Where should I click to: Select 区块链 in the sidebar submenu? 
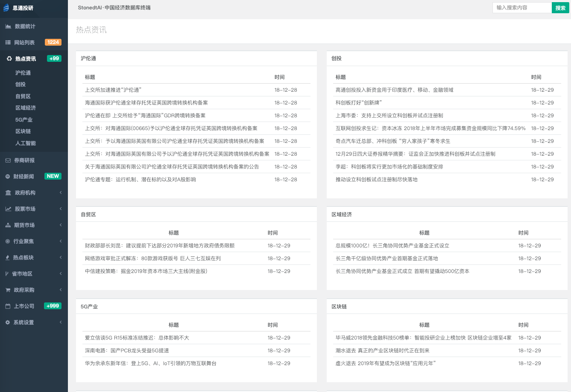pos(23,131)
